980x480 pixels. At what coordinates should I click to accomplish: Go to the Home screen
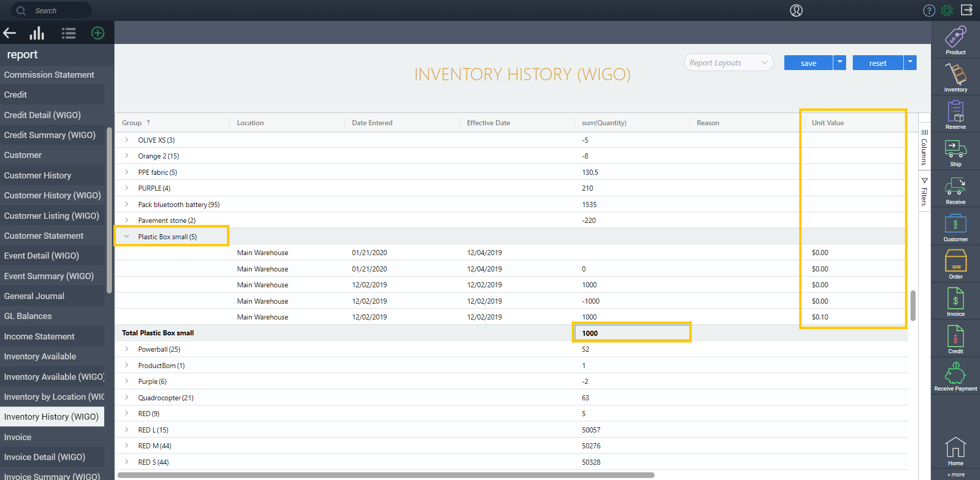(955, 451)
